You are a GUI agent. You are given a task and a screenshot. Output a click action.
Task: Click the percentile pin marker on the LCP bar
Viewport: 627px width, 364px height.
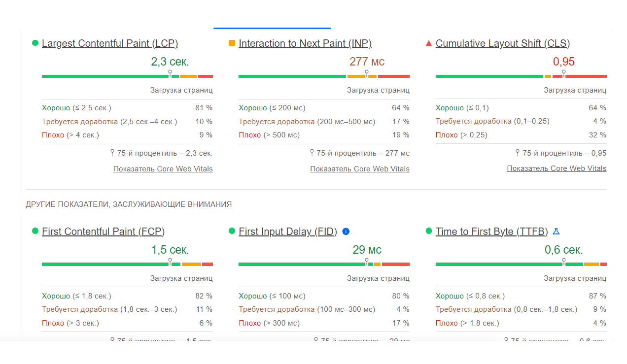click(170, 73)
